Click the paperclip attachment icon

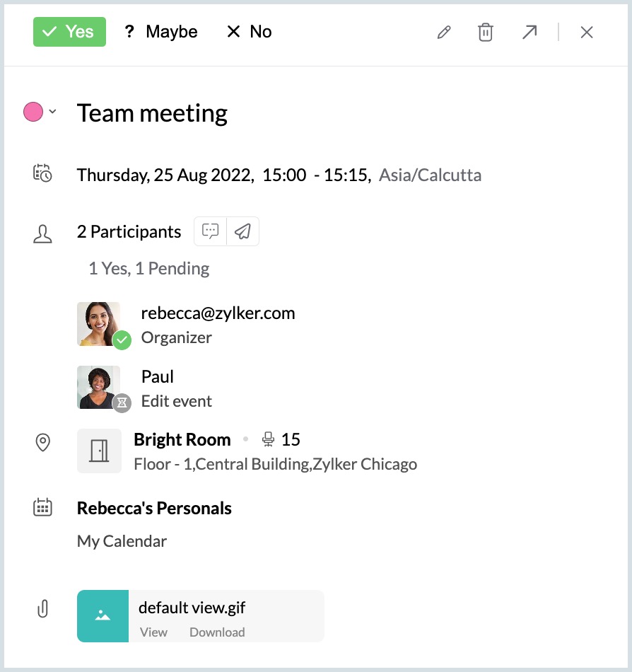click(x=42, y=609)
